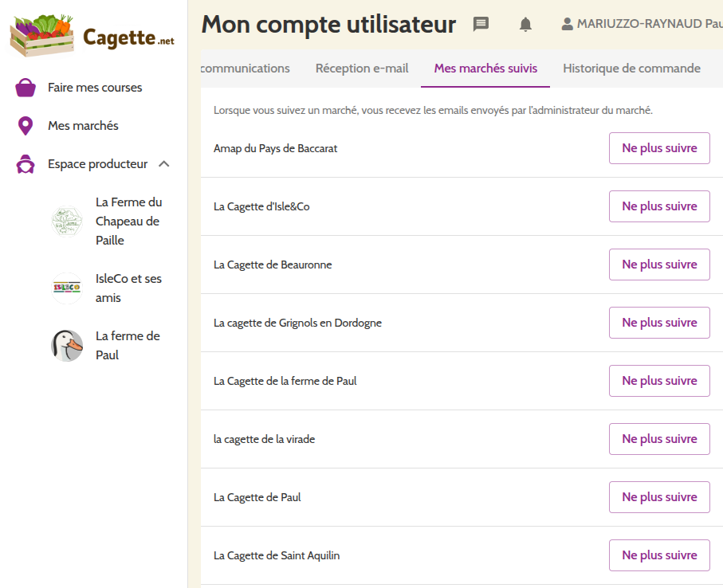The height and width of the screenshot is (588, 723).
Task: Click the goose avatar for La ferme de Paul
Action: point(67,346)
